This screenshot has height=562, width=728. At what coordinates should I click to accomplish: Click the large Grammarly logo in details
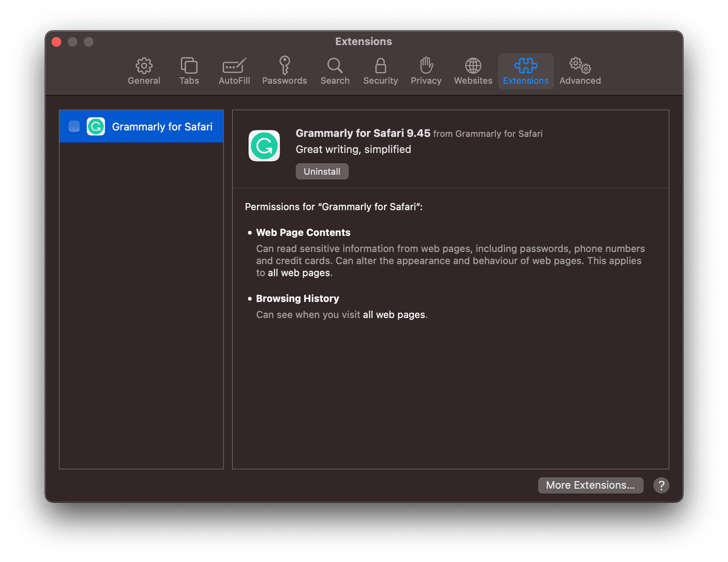click(264, 146)
